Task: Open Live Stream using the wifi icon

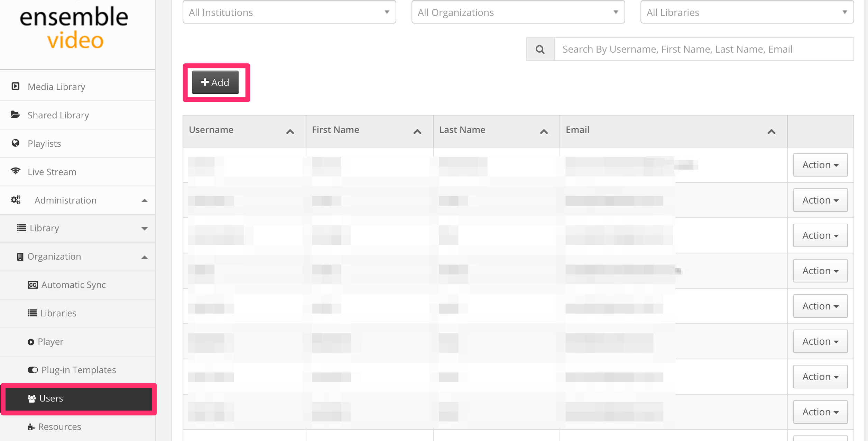Action: 16,171
